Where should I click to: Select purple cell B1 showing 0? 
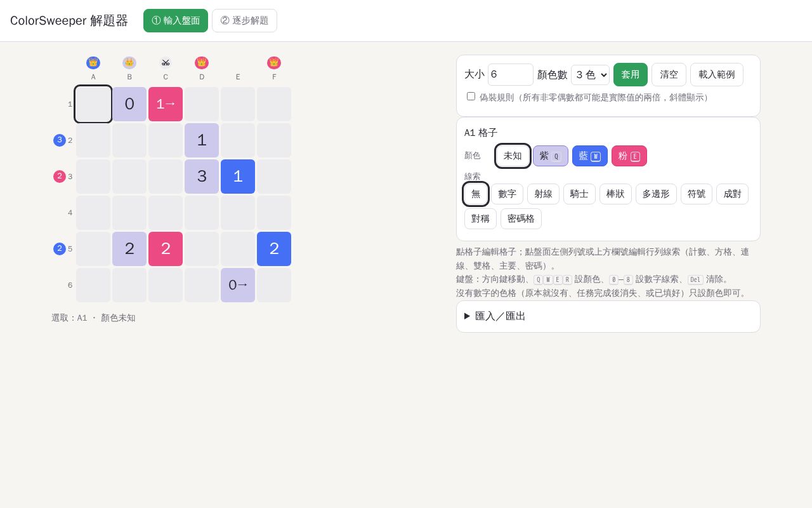click(129, 104)
